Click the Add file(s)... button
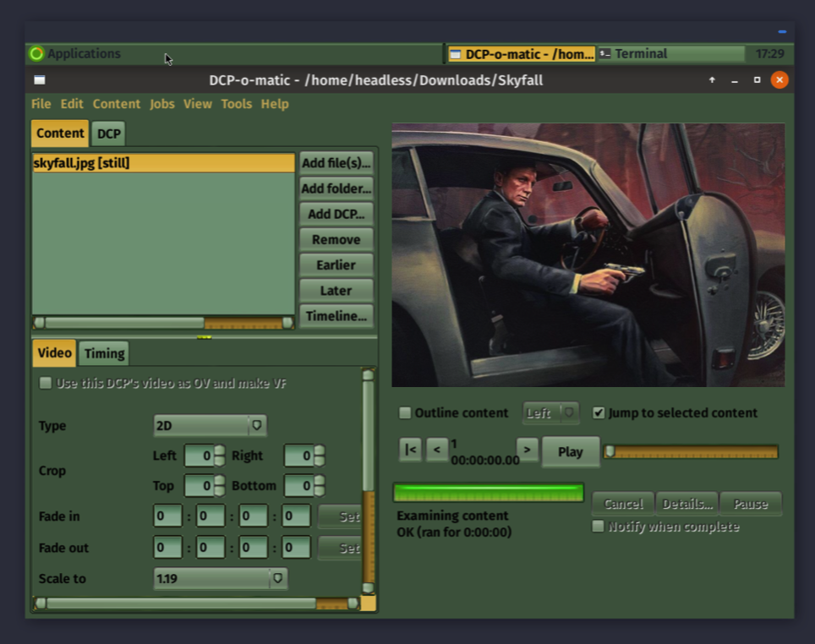815x644 pixels. pos(336,162)
